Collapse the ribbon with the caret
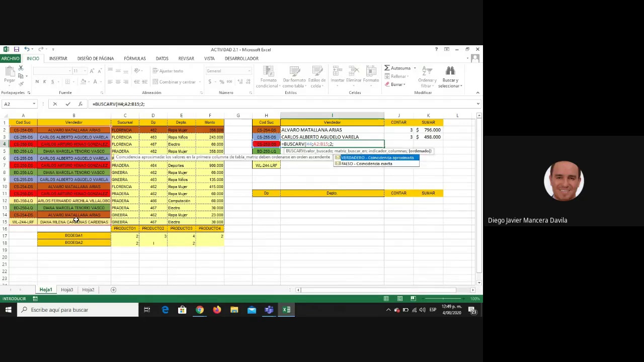Screen dimensions: 644x362 (x=477, y=93)
